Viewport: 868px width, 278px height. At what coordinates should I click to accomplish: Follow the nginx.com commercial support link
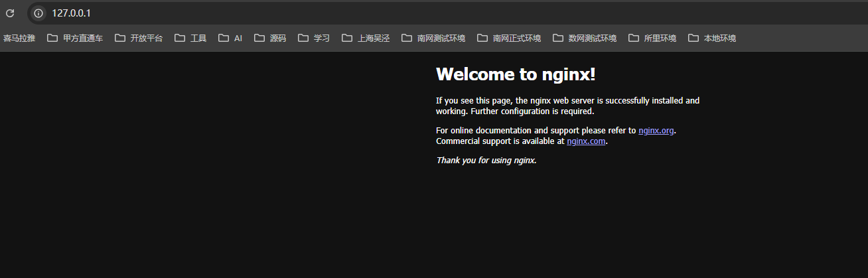click(x=586, y=141)
